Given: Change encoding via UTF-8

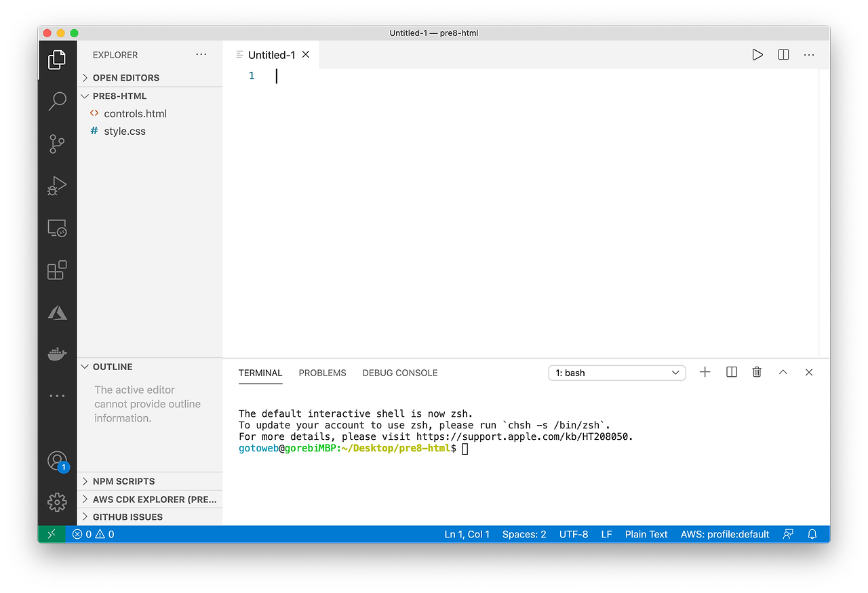Looking at the screenshot, I should 574,534.
